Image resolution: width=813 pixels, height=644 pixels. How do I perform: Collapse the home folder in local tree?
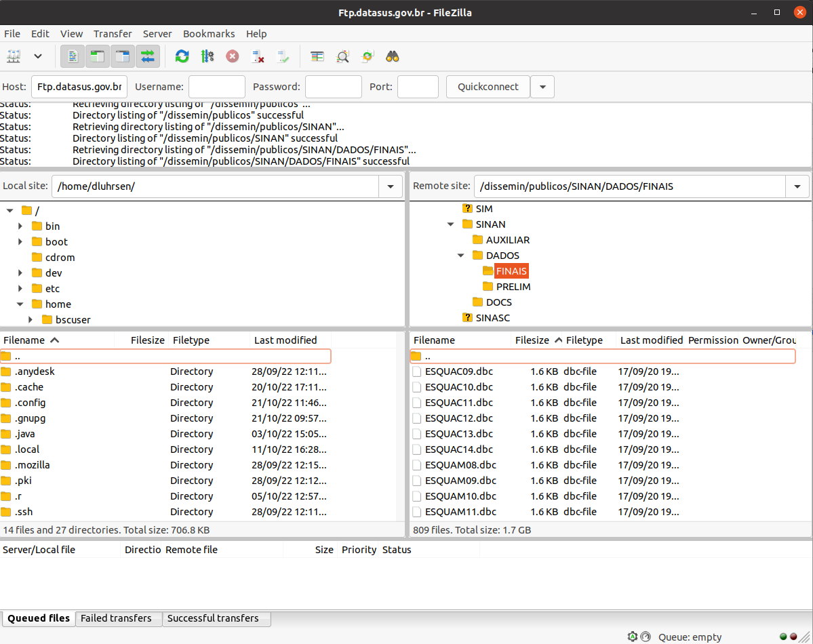click(20, 304)
